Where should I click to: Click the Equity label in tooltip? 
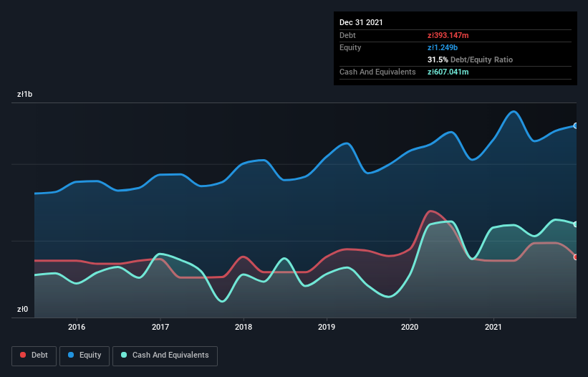point(350,47)
